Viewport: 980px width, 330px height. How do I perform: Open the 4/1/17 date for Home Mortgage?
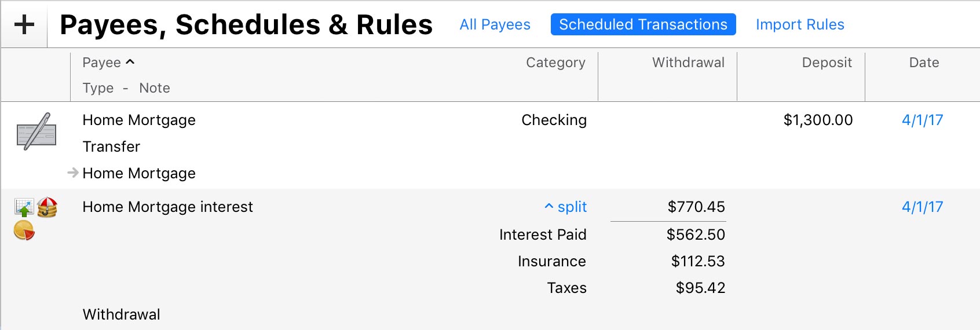pos(922,120)
